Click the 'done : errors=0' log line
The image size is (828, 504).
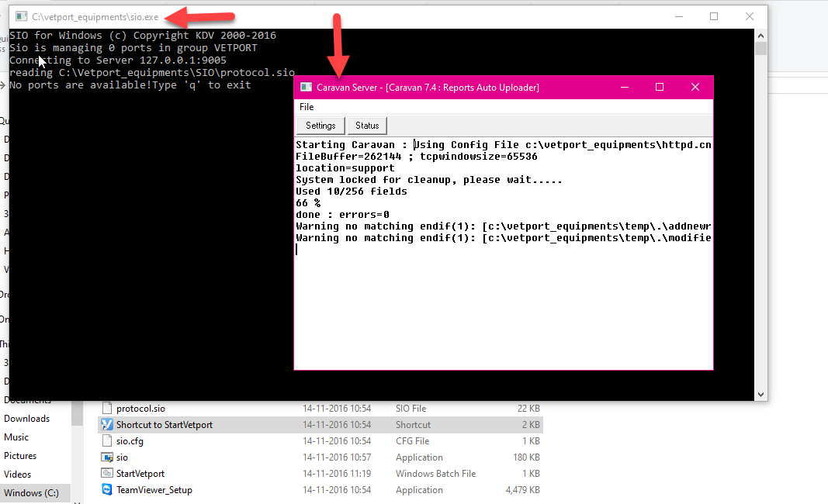(x=343, y=215)
